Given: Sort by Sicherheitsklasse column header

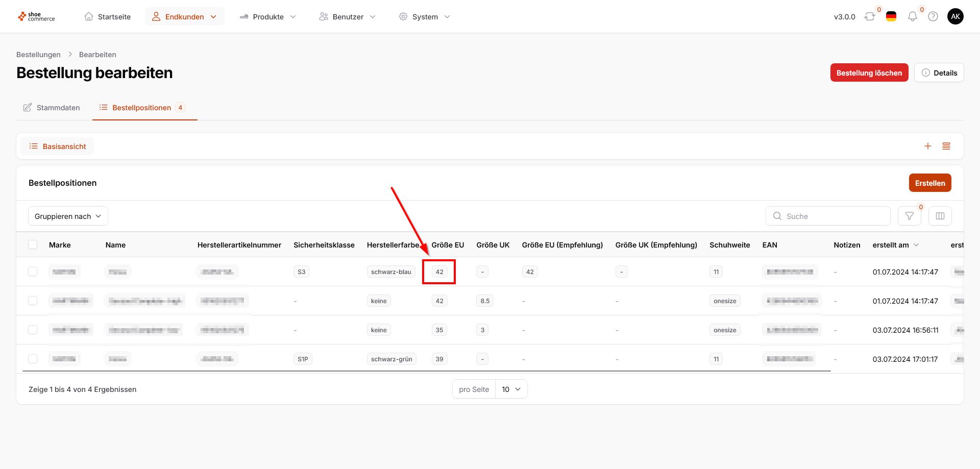Looking at the screenshot, I should tap(324, 245).
